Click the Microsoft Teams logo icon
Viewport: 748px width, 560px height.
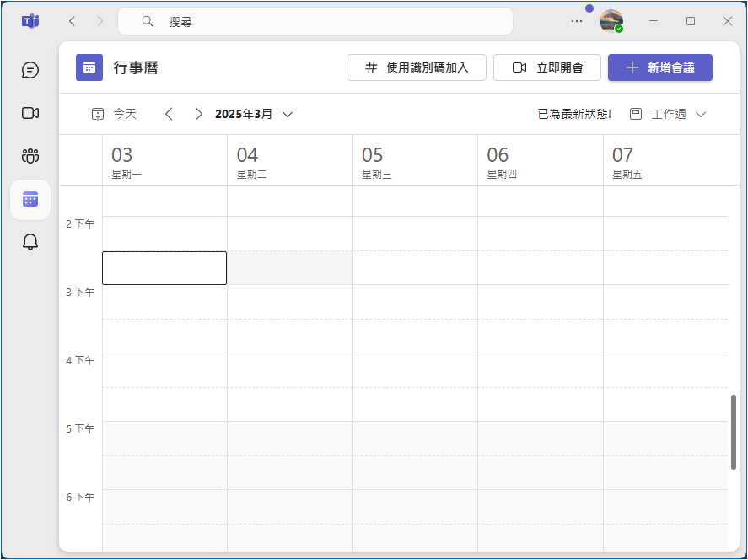point(30,21)
